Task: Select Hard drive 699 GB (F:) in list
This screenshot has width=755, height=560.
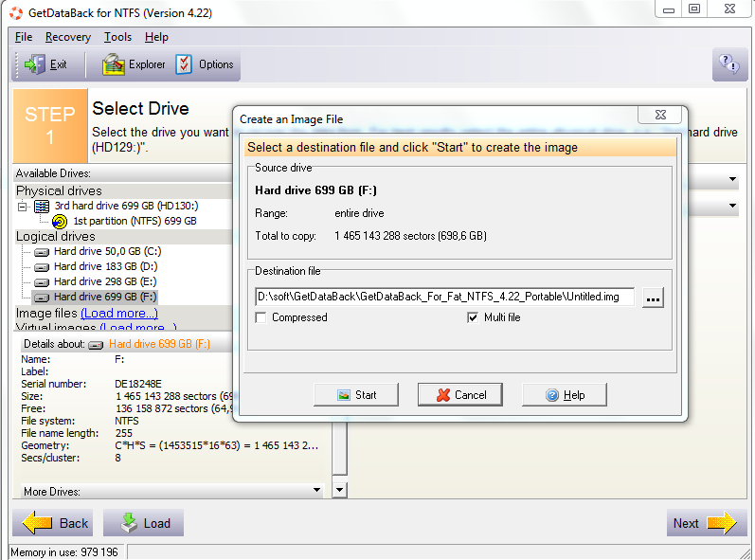Action: point(105,297)
